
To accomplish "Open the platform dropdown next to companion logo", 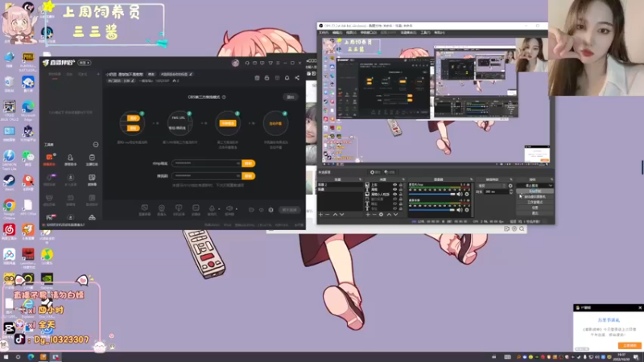I will click(85, 63).
